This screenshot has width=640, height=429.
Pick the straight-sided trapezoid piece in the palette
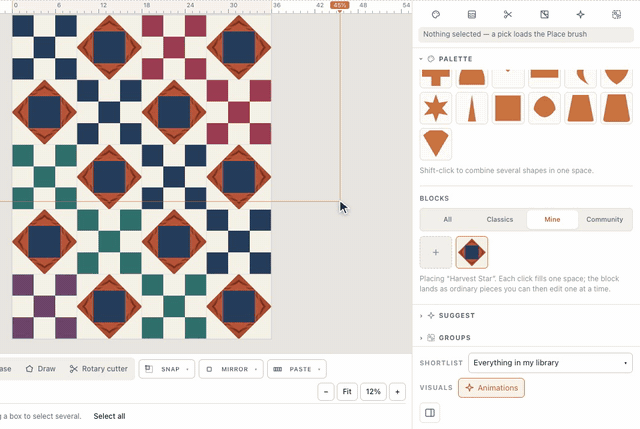click(580, 108)
